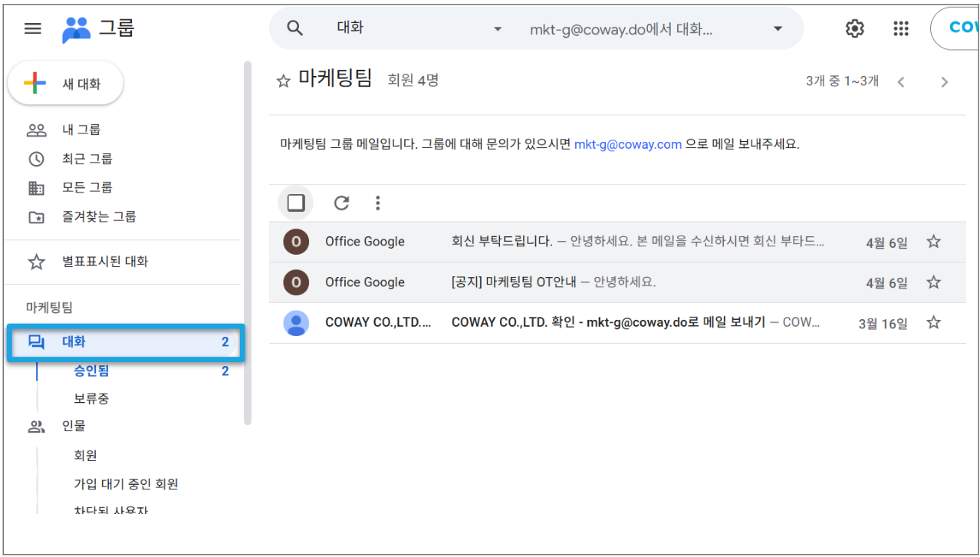Star the 회신 부탁드립니다 conversation
Image resolution: width=980 pixels, height=557 pixels.
click(933, 242)
